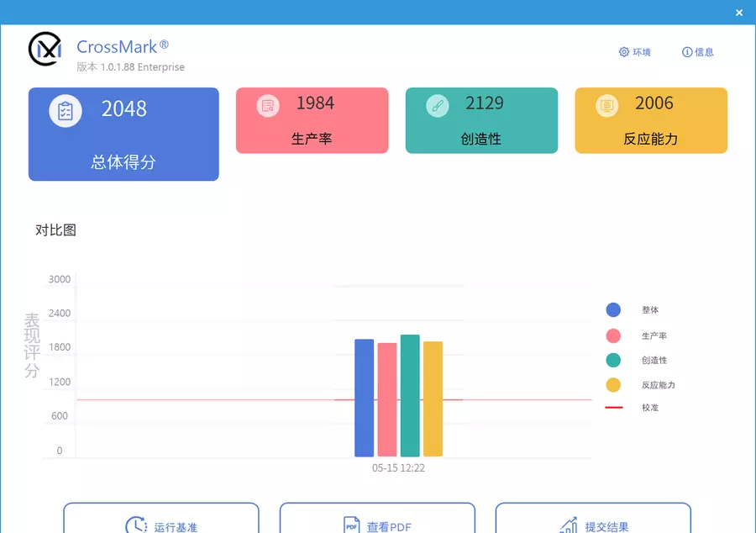Click the blue overall score bar
This screenshot has width=756, height=533.
364,398
